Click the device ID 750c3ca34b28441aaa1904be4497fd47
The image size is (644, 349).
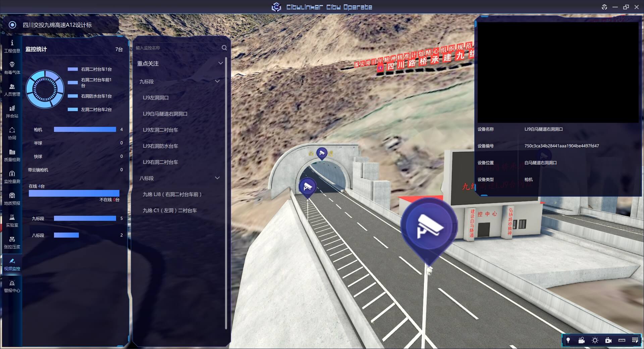click(561, 146)
